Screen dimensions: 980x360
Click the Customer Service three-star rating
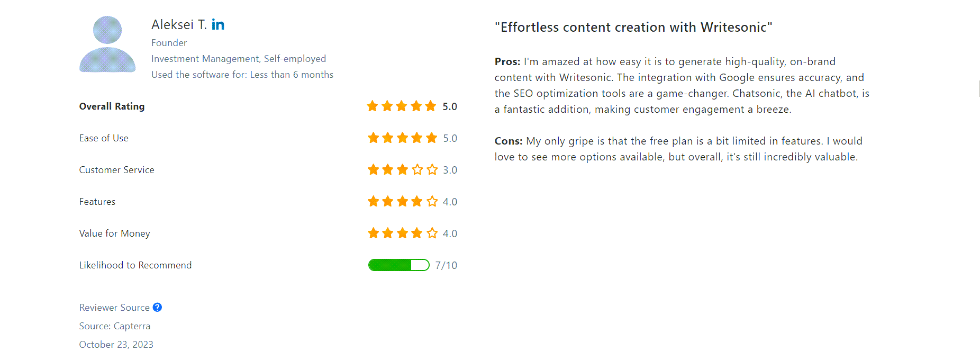coord(402,169)
